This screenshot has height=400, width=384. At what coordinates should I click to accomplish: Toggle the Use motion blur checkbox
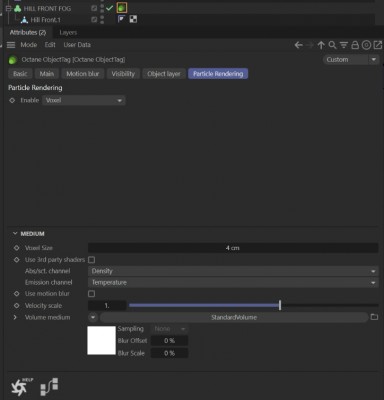(x=91, y=294)
